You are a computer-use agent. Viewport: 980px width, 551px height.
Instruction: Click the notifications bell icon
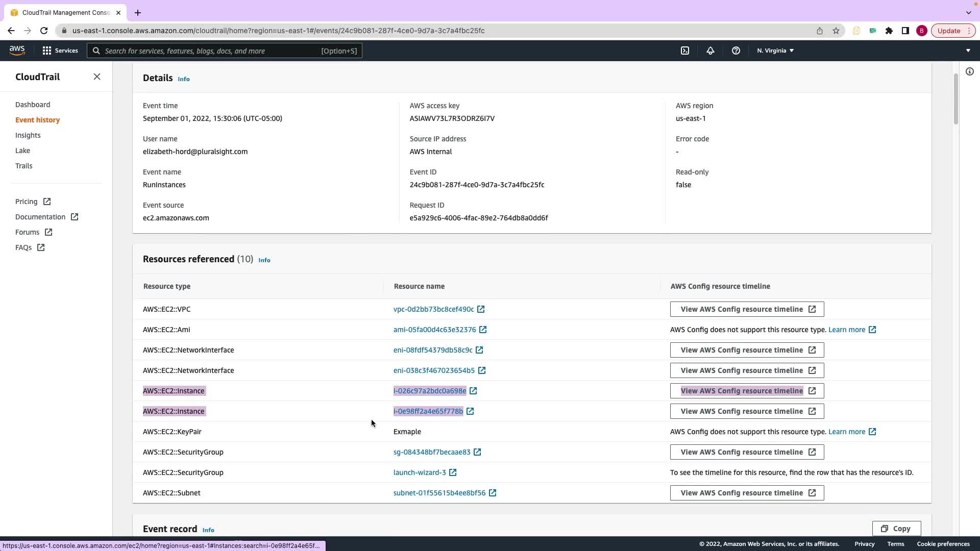coord(710,51)
